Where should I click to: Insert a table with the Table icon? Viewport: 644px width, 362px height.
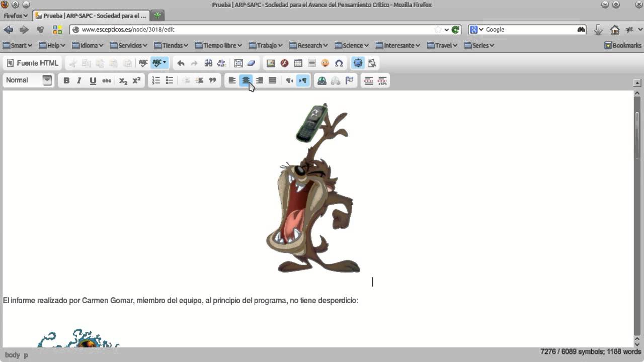[298, 63]
